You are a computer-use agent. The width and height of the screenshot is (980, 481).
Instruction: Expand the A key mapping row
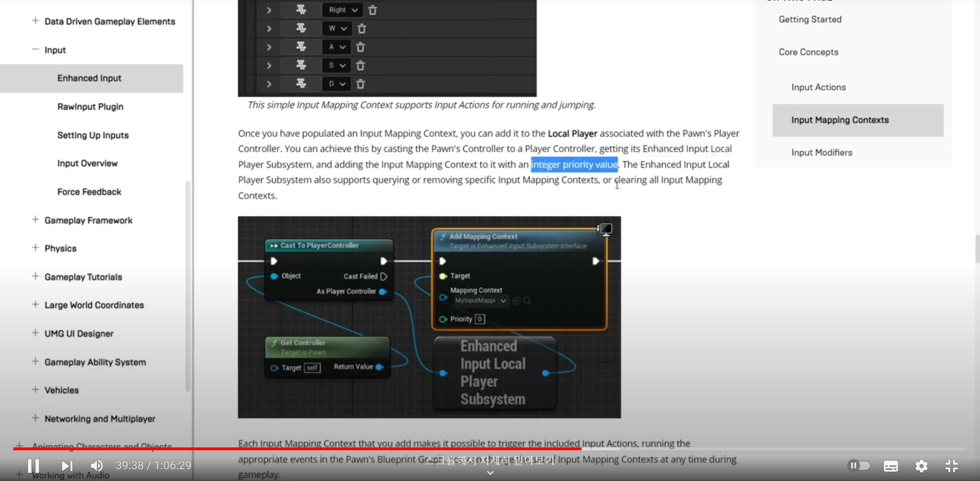click(269, 47)
